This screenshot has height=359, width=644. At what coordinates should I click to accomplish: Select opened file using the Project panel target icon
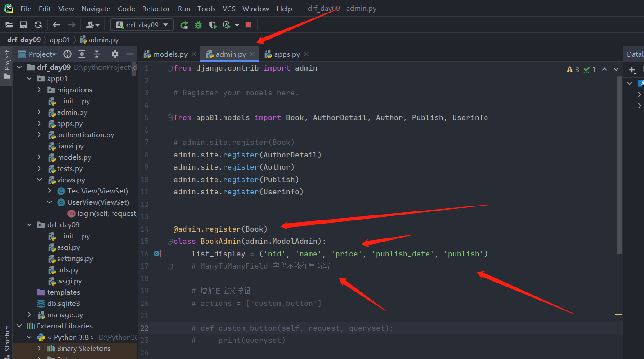tap(67, 54)
